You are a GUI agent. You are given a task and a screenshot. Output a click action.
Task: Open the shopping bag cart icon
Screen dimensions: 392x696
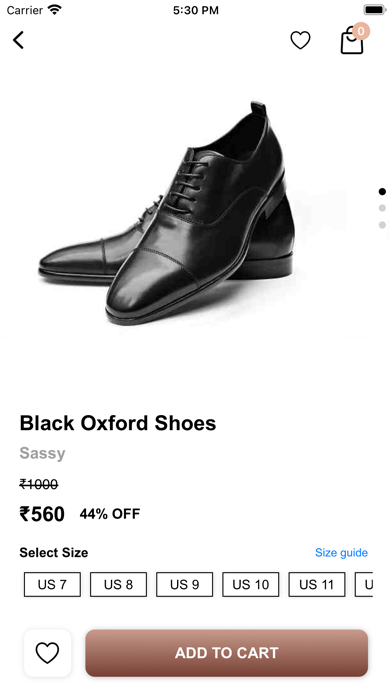coord(352,42)
